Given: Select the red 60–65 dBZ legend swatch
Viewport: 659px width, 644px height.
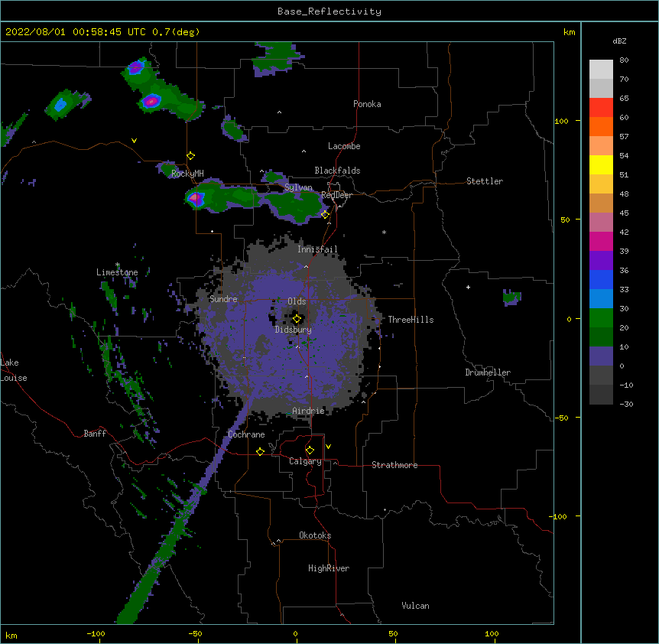Looking at the screenshot, I should click(x=601, y=108).
